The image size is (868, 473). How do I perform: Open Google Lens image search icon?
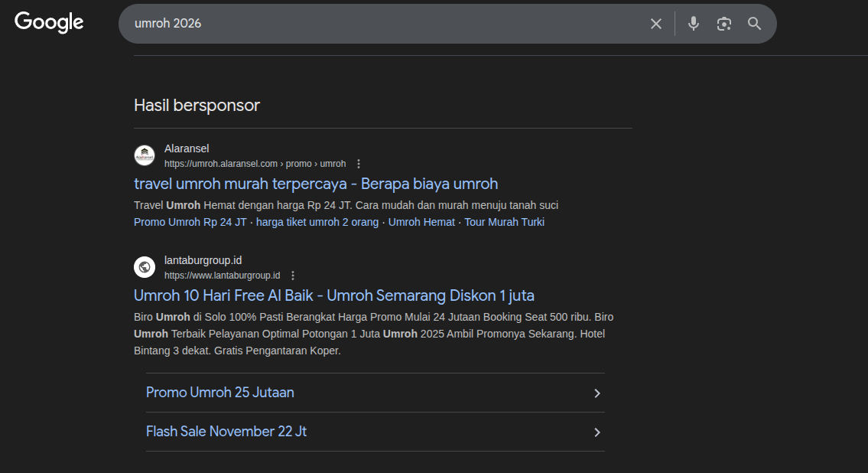point(723,24)
